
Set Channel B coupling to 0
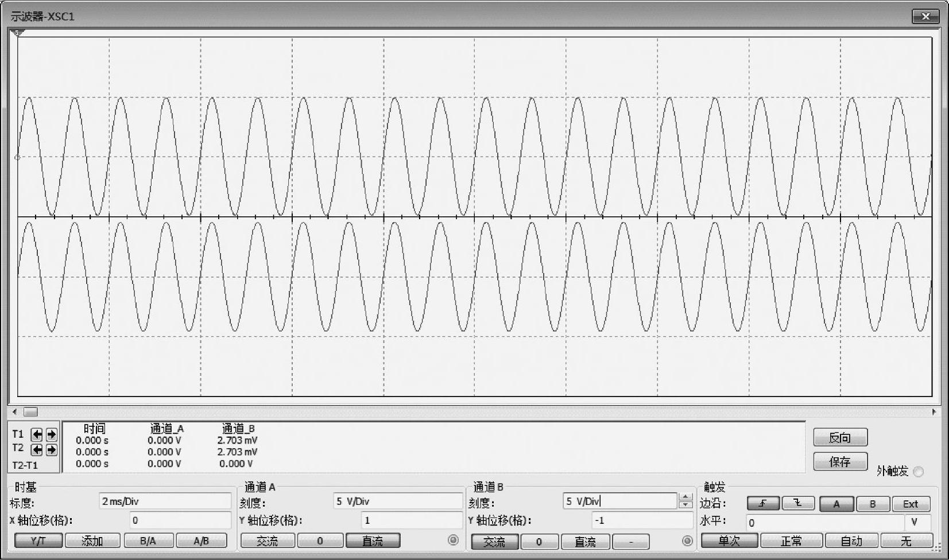point(539,542)
